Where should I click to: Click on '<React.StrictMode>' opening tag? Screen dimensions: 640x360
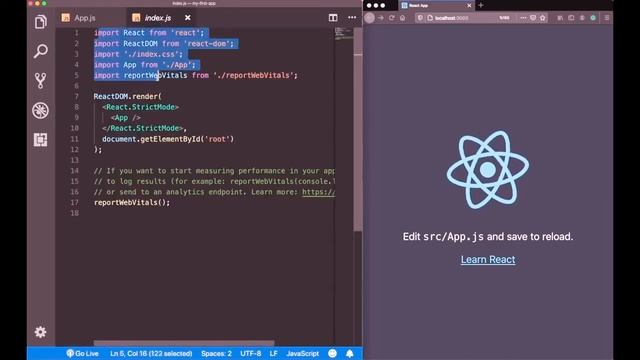(140, 107)
